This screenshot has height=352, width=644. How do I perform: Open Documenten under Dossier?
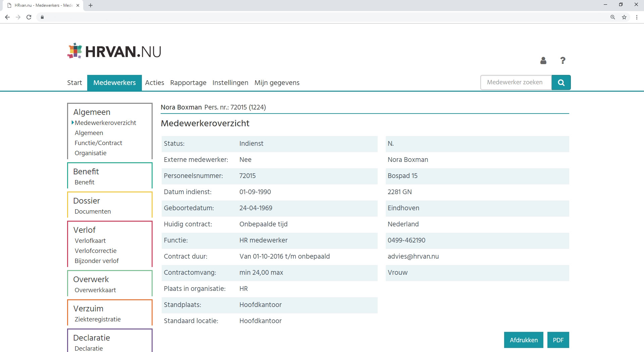(x=93, y=212)
